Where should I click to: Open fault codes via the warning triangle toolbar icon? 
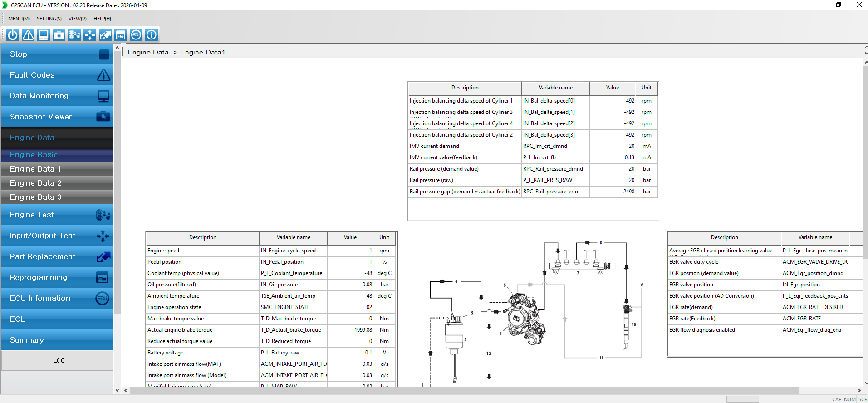28,35
